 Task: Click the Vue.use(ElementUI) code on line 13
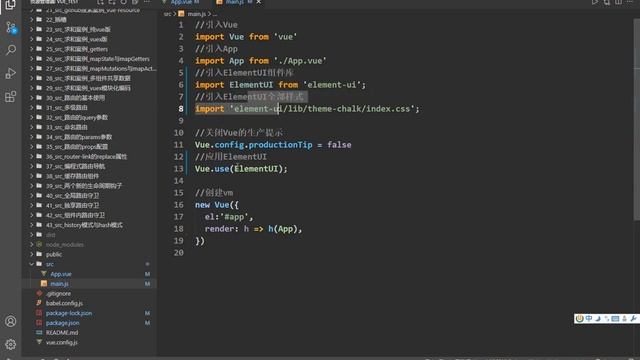click(x=241, y=169)
